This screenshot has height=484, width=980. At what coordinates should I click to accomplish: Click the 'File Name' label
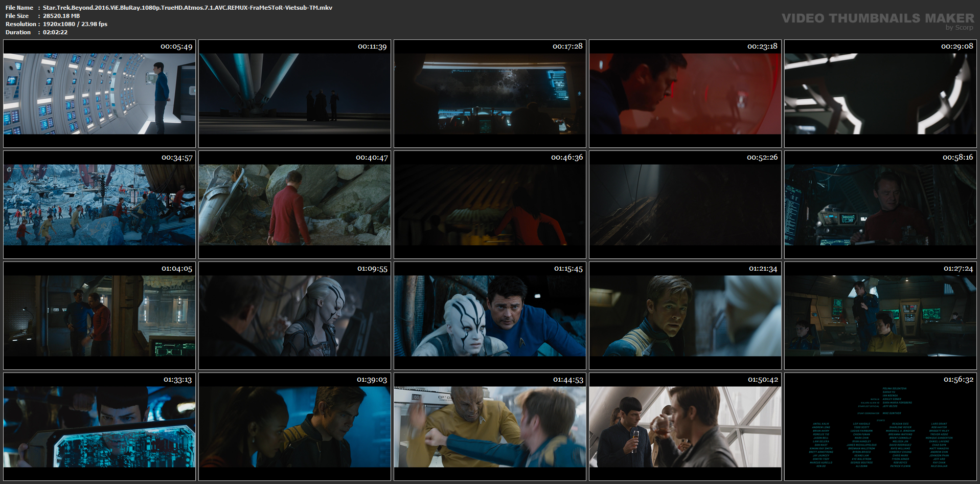point(19,8)
